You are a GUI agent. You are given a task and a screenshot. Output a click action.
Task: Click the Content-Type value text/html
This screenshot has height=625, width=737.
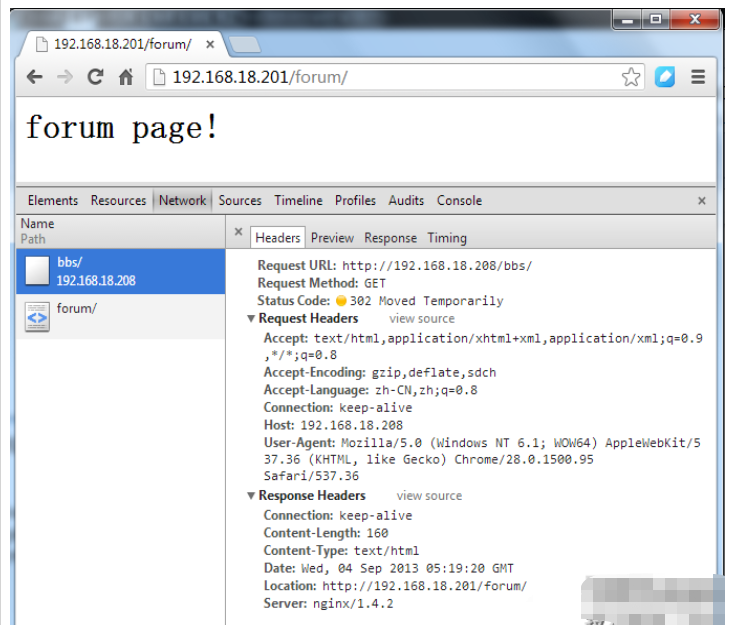coord(386,551)
